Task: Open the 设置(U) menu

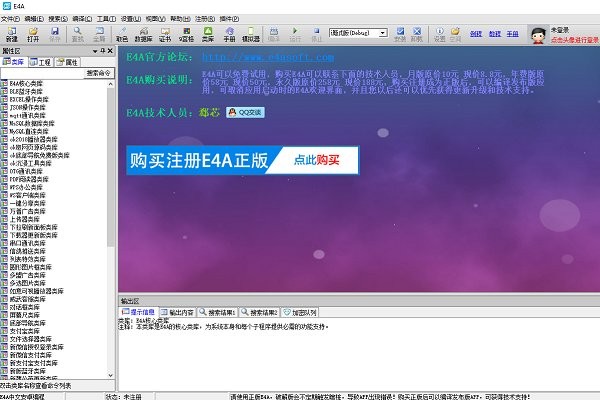Action: tap(131, 18)
